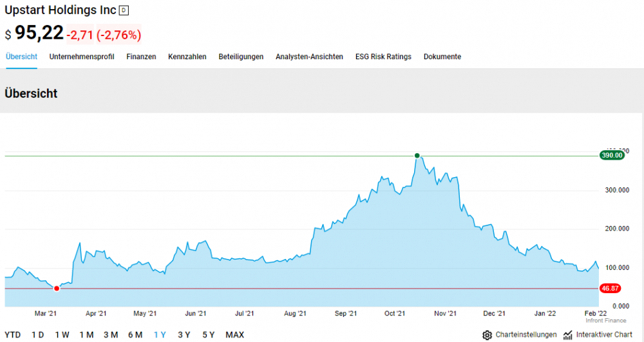Image resolution: width=644 pixels, height=342 pixels.
Task: Click the Infront Finance attribution text
Action: pyautogui.click(x=606, y=321)
